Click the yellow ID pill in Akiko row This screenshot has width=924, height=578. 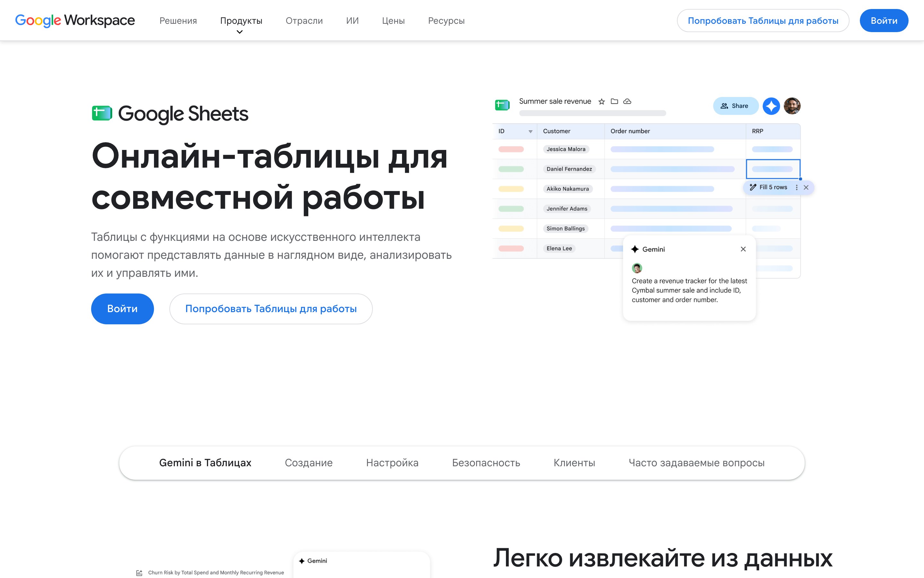pyautogui.click(x=511, y=189)
